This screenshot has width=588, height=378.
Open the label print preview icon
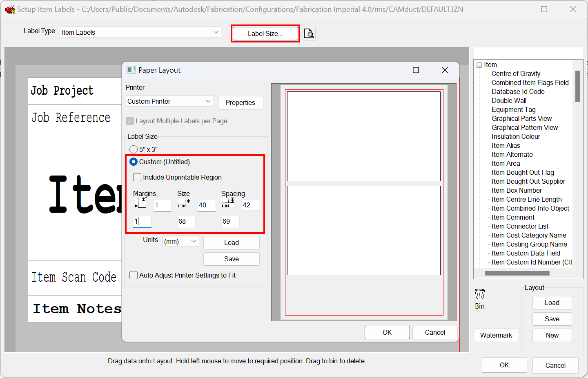[x=309, y=33]
